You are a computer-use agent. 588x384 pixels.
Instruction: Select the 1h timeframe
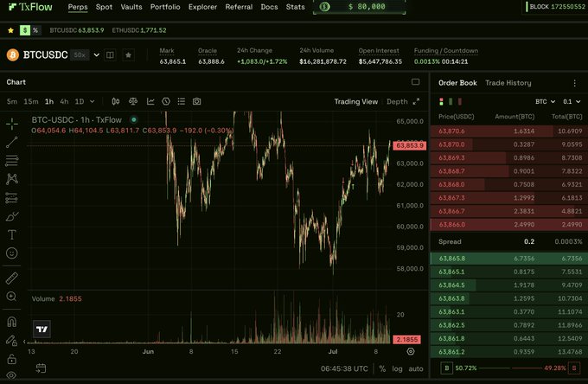pos(49,102)
